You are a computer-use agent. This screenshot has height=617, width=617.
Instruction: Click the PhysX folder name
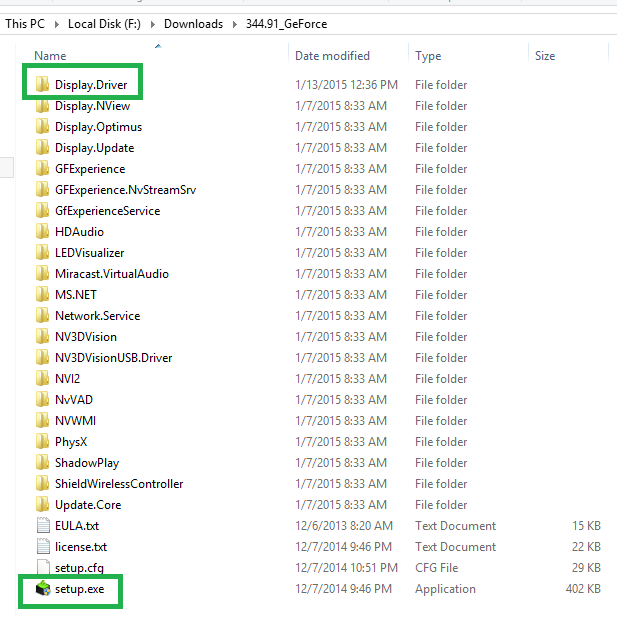[71, 442]
